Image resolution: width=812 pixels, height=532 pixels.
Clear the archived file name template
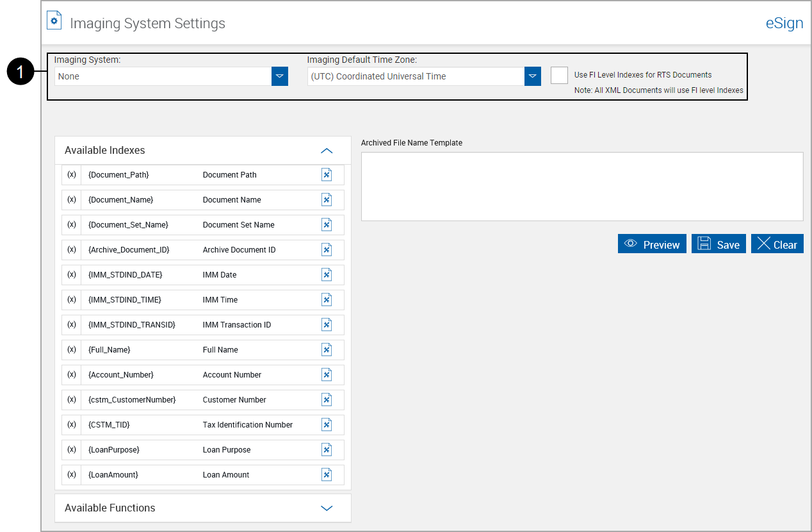point(777,244)
